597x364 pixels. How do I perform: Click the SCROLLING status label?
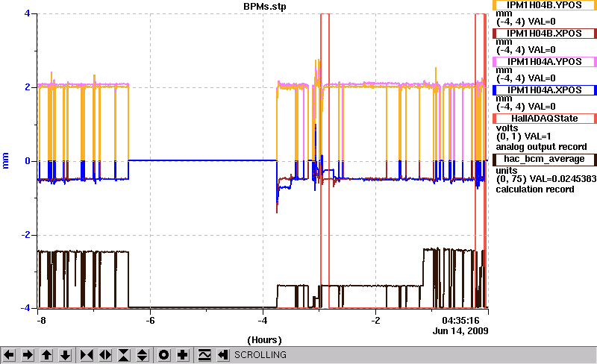(x=260, y=355)
